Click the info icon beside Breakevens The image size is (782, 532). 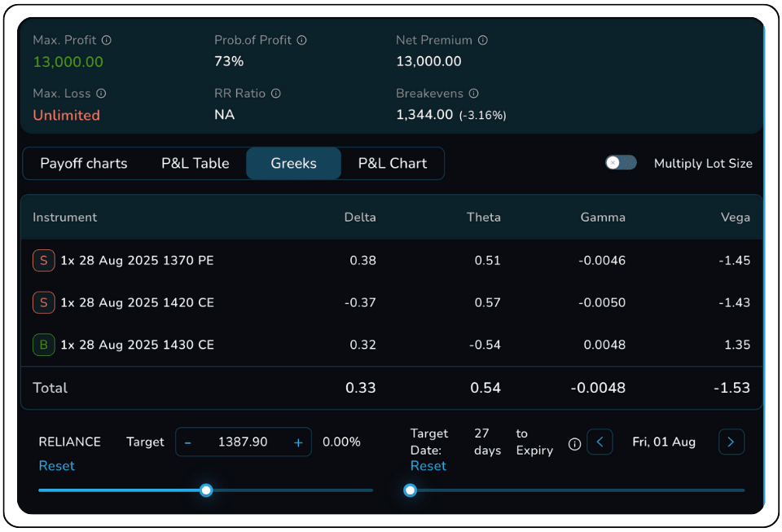pos(474,94)
